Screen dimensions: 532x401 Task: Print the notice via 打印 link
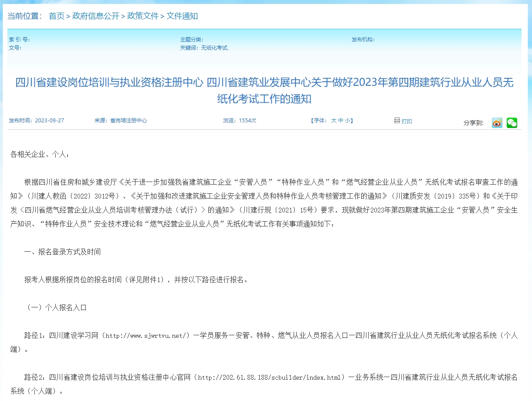(x=406, y=121)
